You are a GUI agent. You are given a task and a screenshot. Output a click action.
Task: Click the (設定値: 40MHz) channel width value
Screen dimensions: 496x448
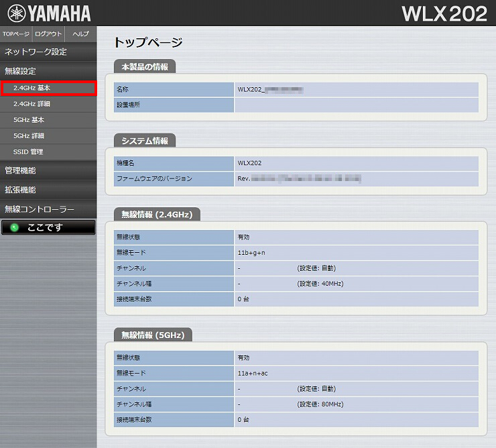(320, 284)
